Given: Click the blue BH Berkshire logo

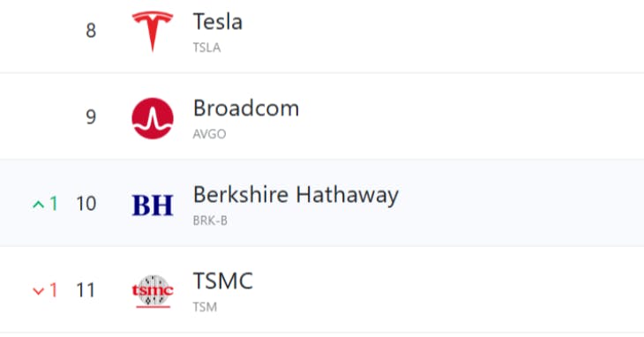Looking at the screenshot, I should (x=153, y=206).
